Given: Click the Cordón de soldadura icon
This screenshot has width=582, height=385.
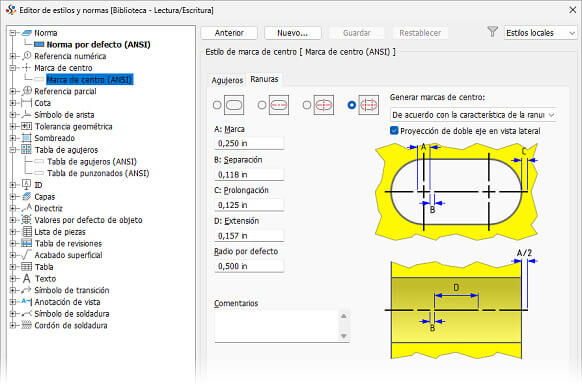Looking at the screenshot, I should [x=26, y=325].
